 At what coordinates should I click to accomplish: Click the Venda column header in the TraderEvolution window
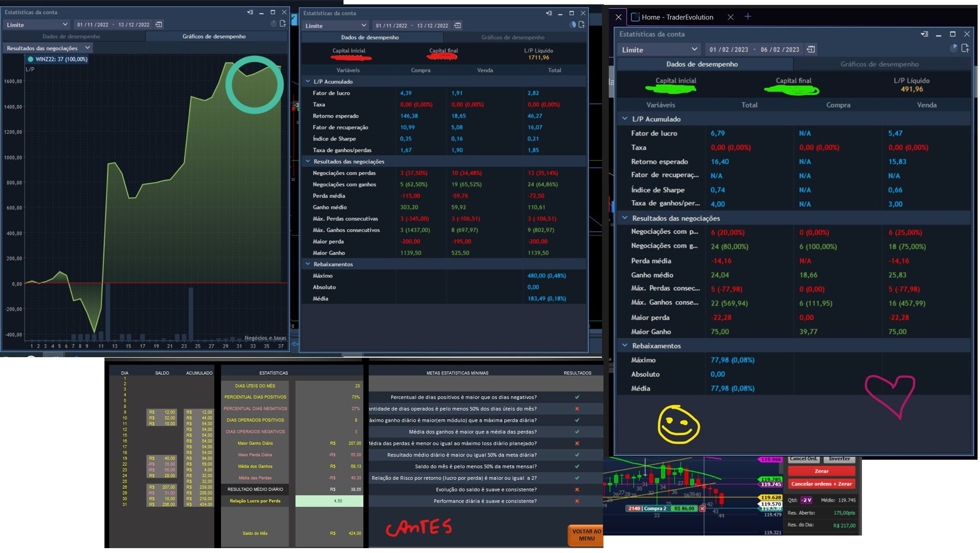(927, 105)
